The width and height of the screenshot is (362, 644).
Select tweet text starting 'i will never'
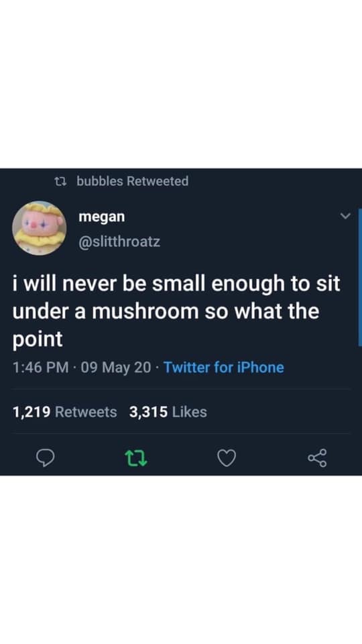(176, 311)
